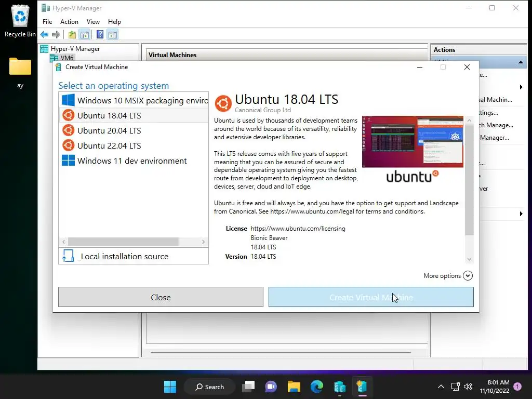Show hidden system tray icons
Viewport: 532px width, 399px height.
click(441, 387)
